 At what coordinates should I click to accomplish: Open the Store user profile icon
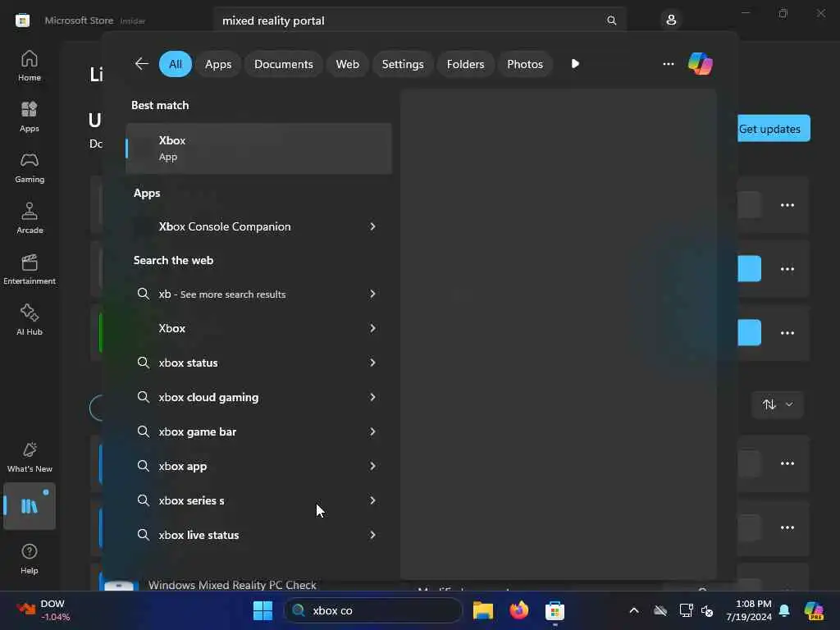point(671,21)
